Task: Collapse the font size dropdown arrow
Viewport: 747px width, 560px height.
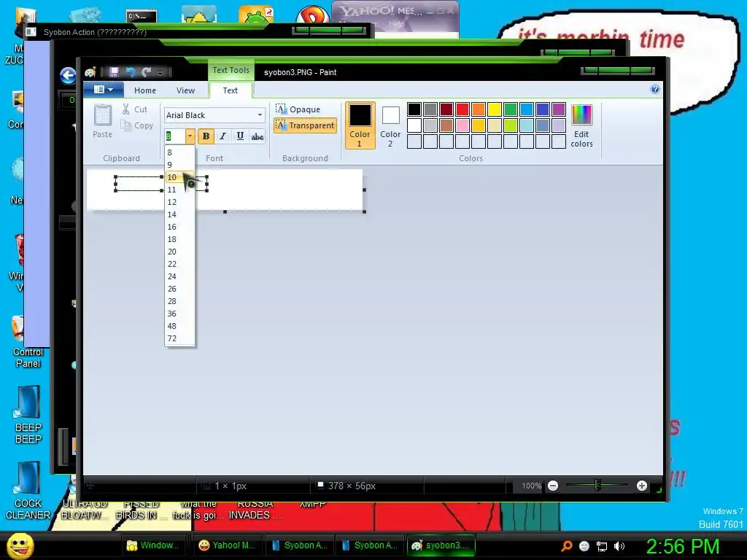Action: pyautogui.click(x=190, y=136)
